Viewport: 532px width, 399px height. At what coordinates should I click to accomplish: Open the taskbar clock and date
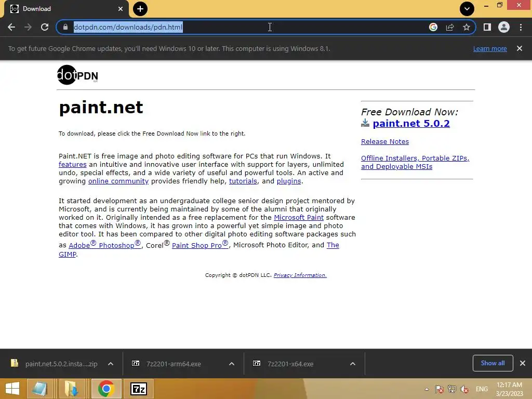tap(509, 389)
